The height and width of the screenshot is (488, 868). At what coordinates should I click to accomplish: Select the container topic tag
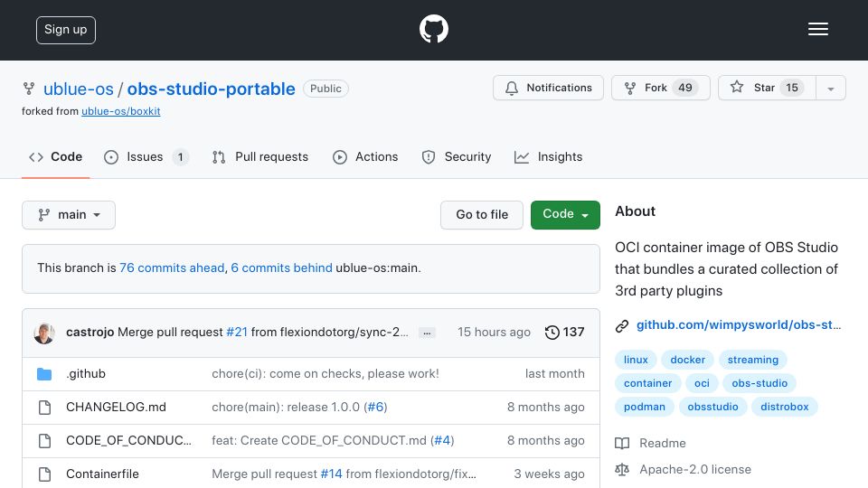point(647,383)
